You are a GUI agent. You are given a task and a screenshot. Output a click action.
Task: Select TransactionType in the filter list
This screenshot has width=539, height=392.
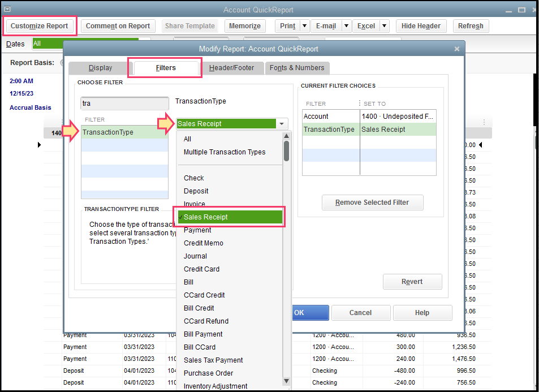(x=124, y=132)
